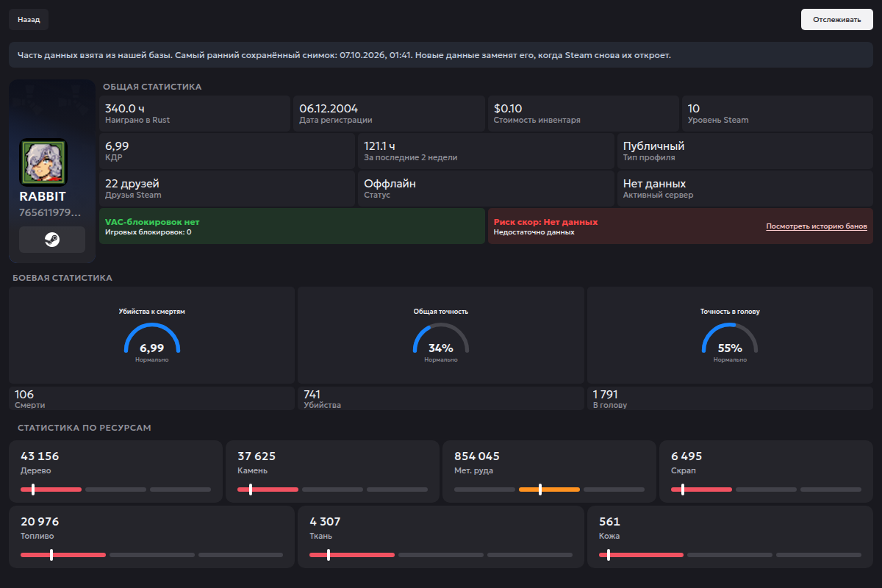Click the 340.0 ч Наиграно в Rust value
This screenshot has width=882, height=588.
coord(125,109)
